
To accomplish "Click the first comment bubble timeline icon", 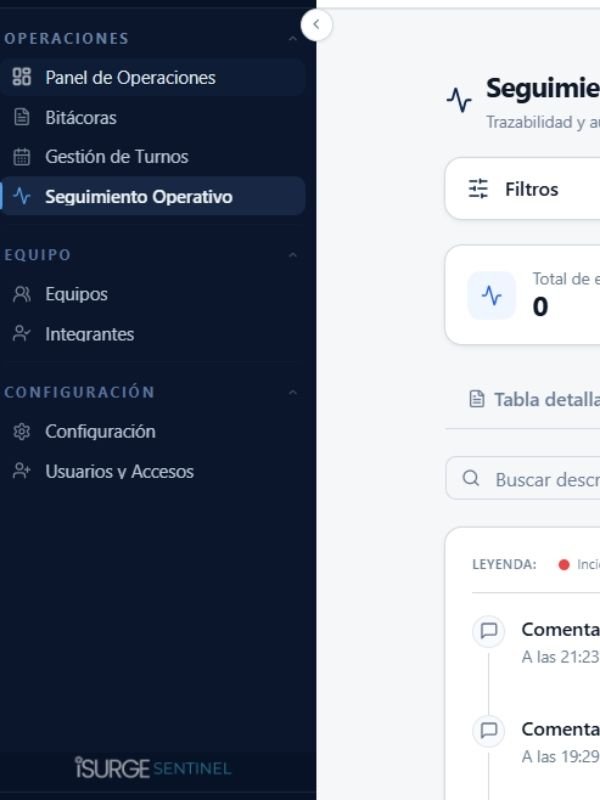I will coord(489,631).
